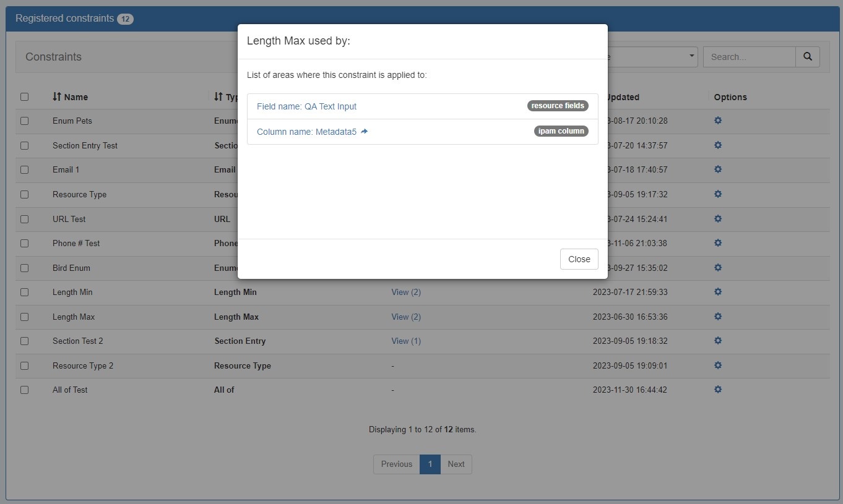Viewport: 843px width, 504px height.
Task: Tick the select-all checkbox in table header
Action: point(25,97)
